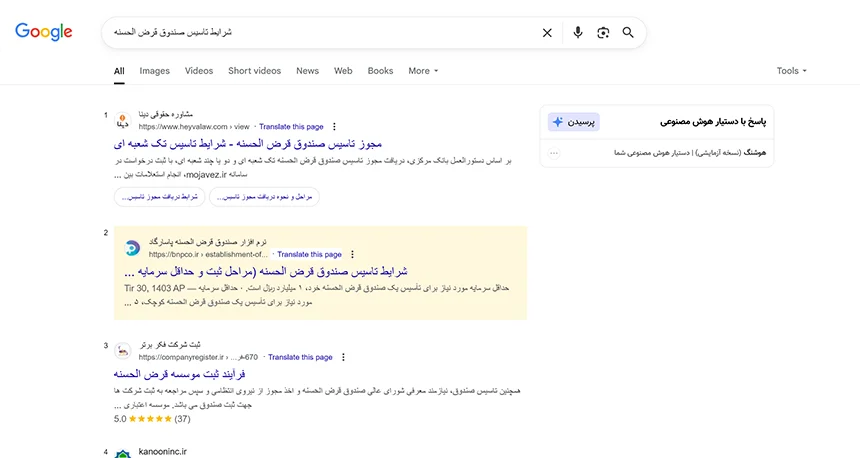Open the Short videos tab
Screen dimensions: 860x458
[254, 71]
